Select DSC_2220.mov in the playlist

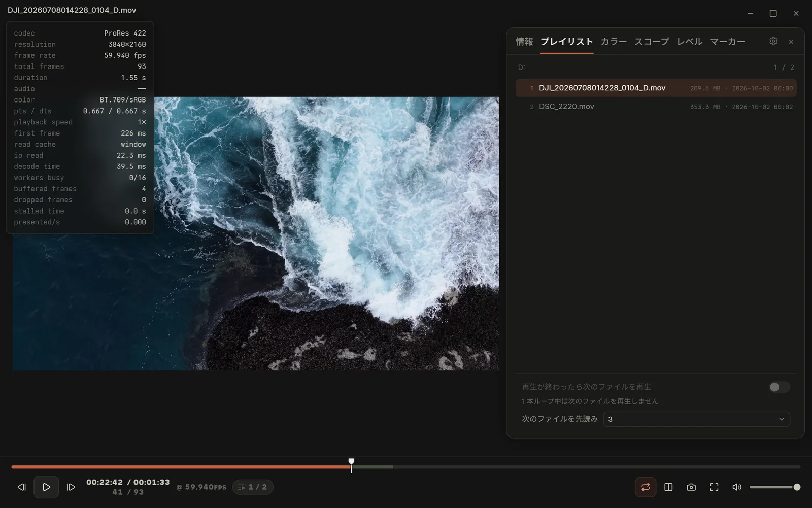click(656, 107)
